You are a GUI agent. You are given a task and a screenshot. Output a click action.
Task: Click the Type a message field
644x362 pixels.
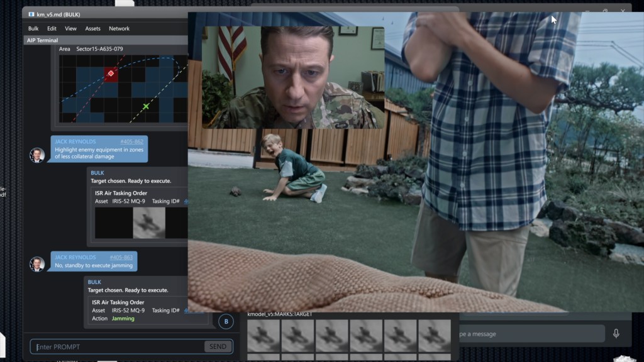pos(528,334)
